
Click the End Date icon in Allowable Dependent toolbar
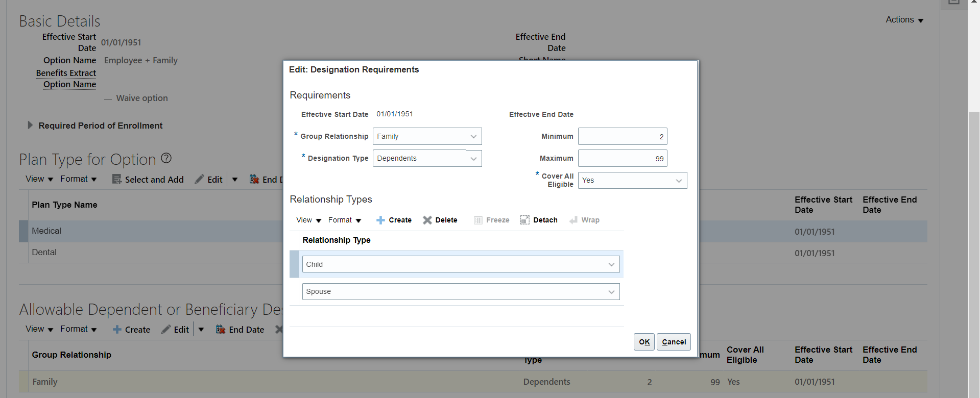(221, 330)
